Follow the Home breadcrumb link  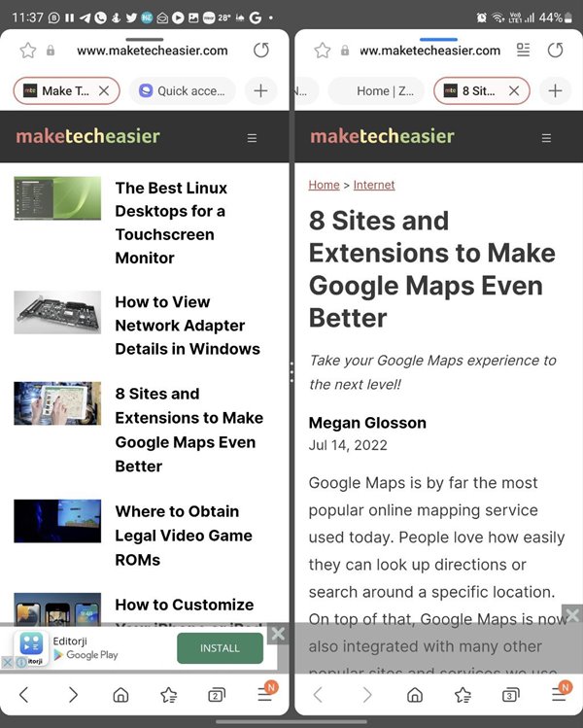pyautogui.click(x=324, y=185)
